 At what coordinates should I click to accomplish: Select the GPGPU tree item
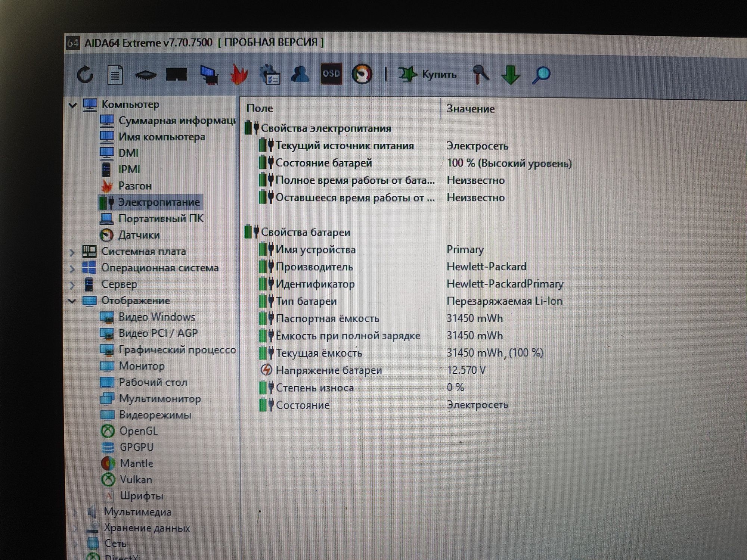[127, 447]
